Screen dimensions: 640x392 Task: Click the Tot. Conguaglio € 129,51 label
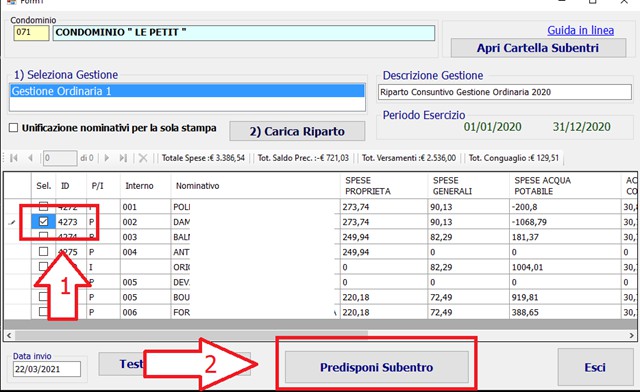pos(513,158)
